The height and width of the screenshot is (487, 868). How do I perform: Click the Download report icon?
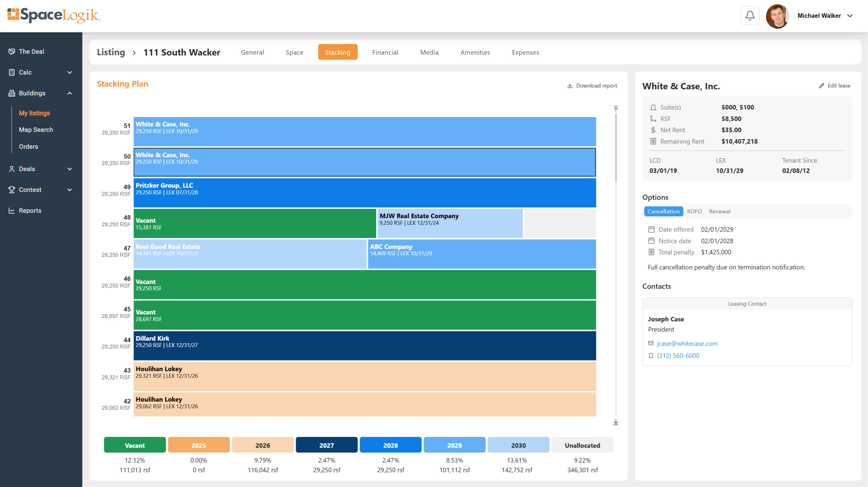click(x=570, y=86)
